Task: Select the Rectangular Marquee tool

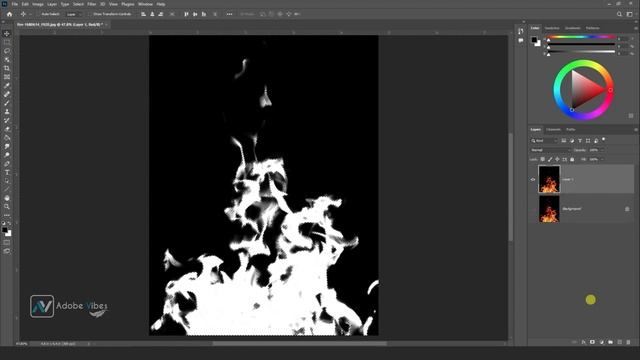Action: pos(7,42)
